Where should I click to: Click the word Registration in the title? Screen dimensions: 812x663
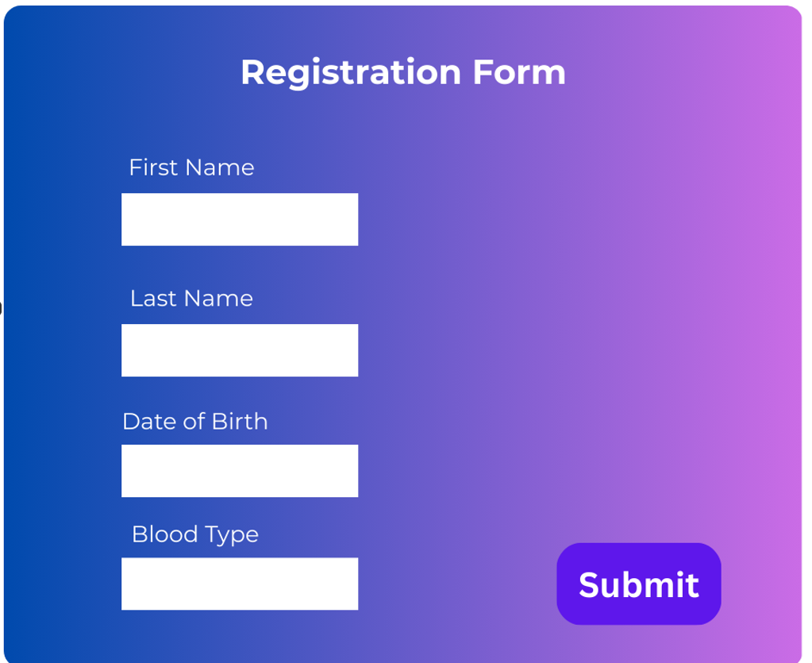click(350, 72)
